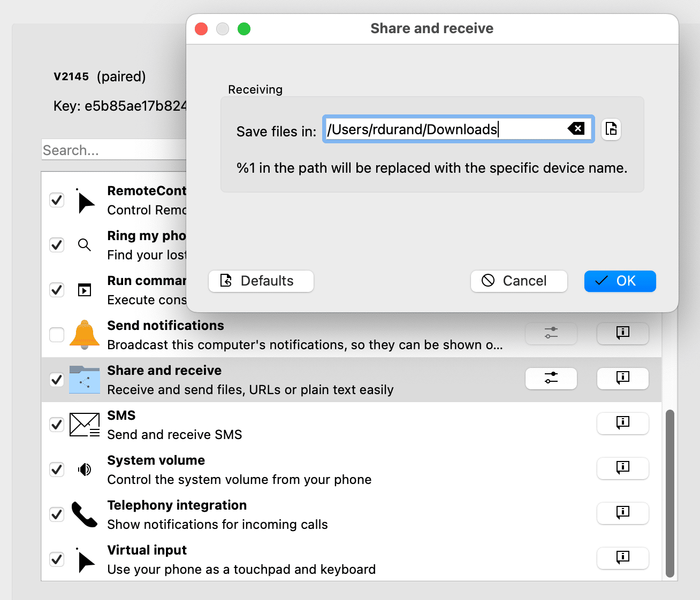This screenshot has width=700, height=600.
Task: Open Share and receive settings sliders button
Action: click(551, 379)
